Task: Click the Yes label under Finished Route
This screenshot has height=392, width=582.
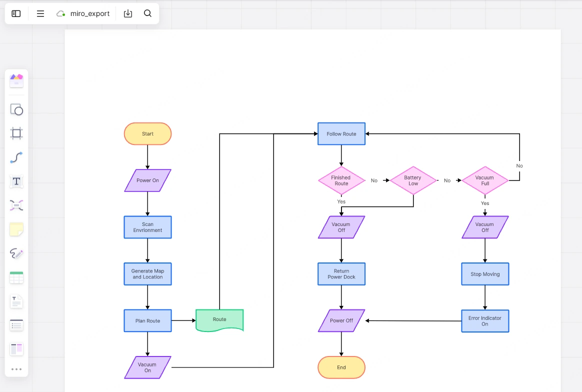Action: coord(341,201)
